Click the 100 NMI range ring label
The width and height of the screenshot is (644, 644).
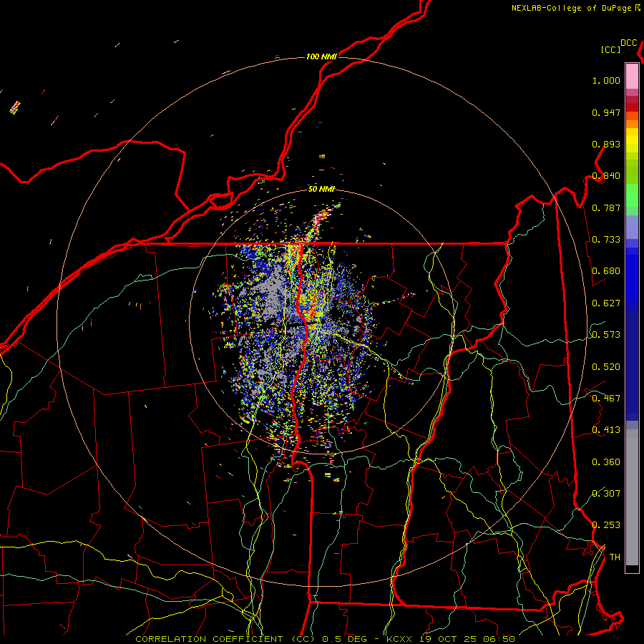pos(321,57)
